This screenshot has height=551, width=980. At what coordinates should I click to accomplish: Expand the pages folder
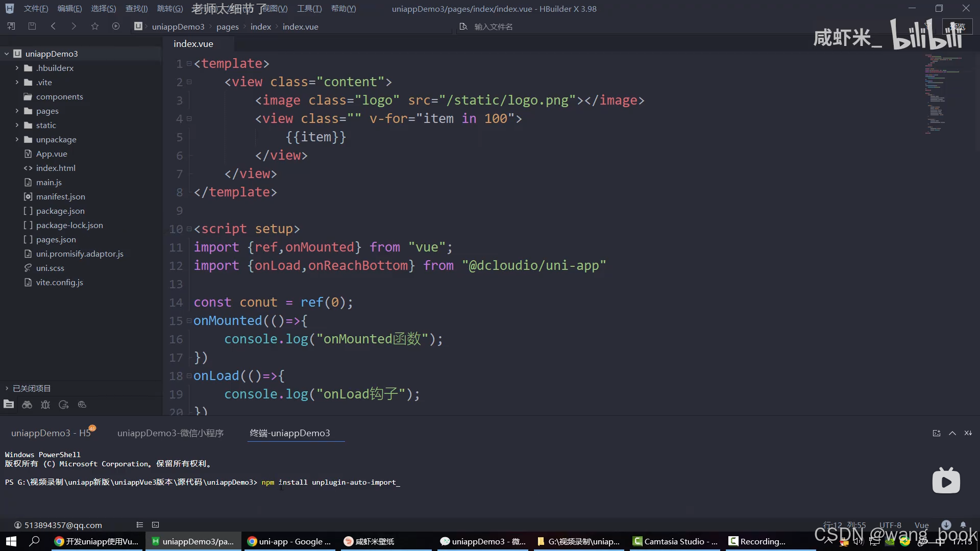coord(17,111)
